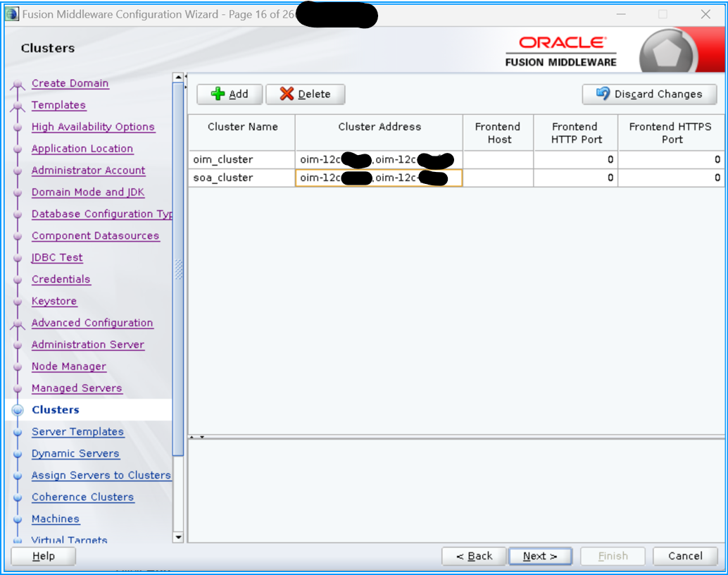This screenshot has width=728, height=575.
Task: Edit oim_cluster Frontend HTTPS Port value
Action: pyautogui.click(x=672, y=159)
